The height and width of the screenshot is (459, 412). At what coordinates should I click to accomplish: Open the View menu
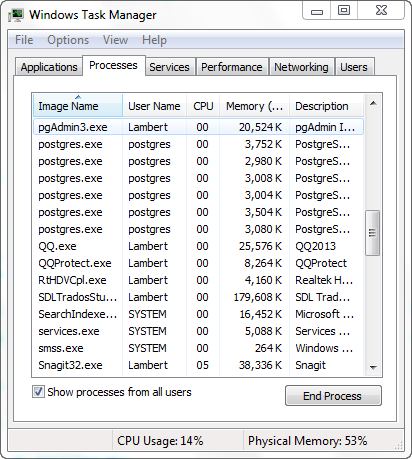115,40
